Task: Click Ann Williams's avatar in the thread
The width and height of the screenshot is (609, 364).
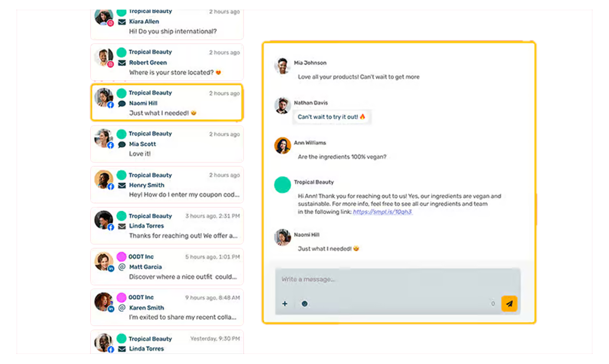Action: pyautogui.click(x=282, y=146)
